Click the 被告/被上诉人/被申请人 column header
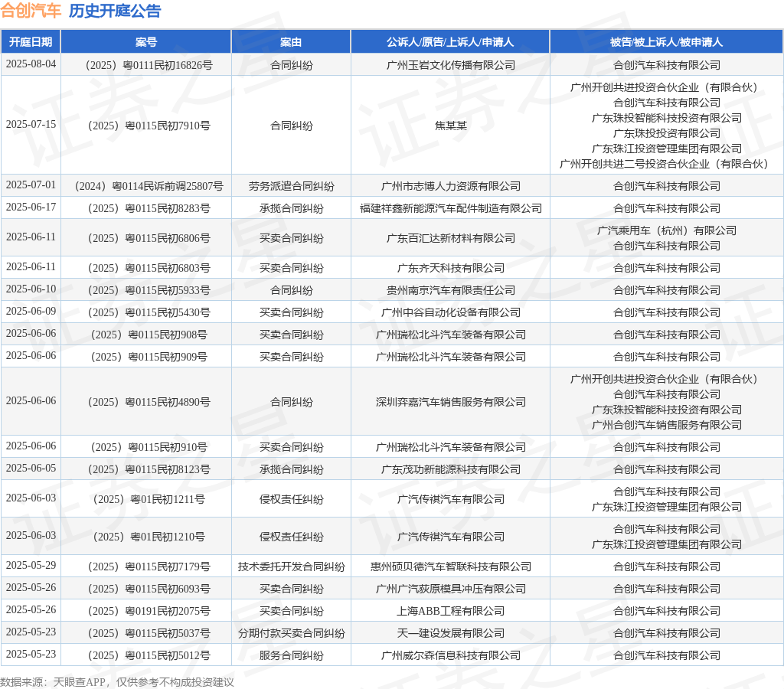This screenshot has height=689, width=784. (x=667, y=42)
